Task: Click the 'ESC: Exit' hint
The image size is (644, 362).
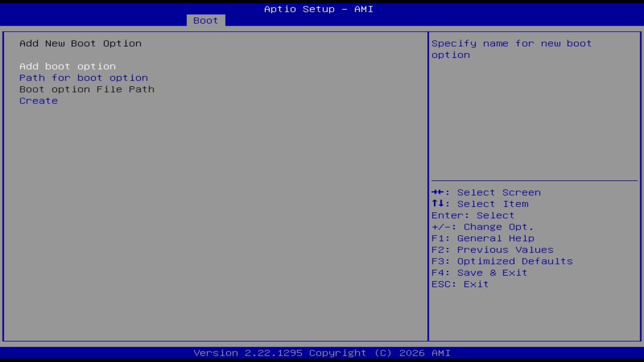Action: (460, 285)
